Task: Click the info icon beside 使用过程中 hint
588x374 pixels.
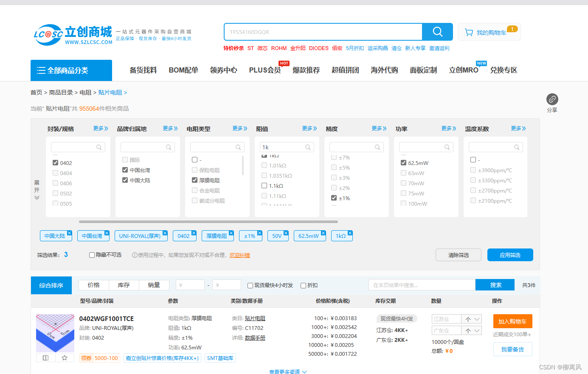Action: point(134,255)
